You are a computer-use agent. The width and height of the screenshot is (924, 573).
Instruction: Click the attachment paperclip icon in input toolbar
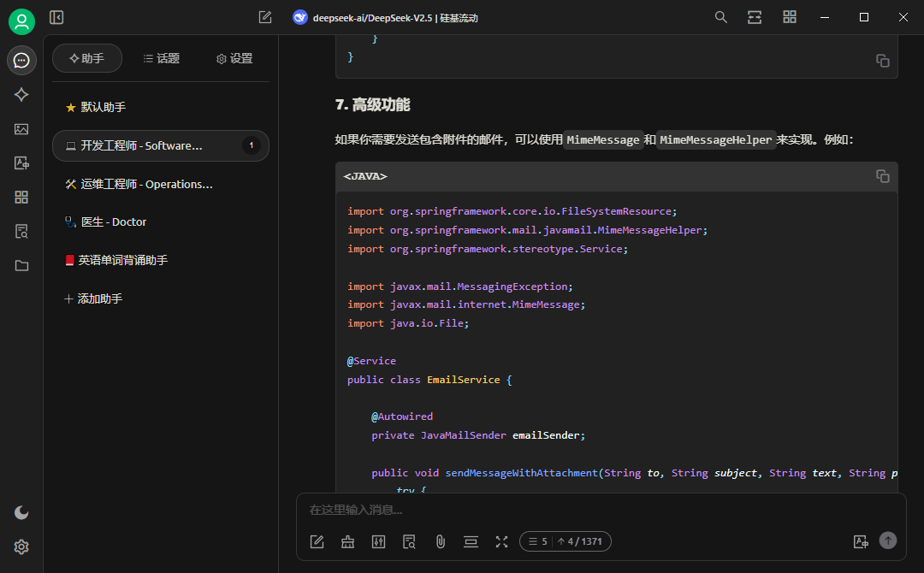pyautogui.click(x=440, y=541)
